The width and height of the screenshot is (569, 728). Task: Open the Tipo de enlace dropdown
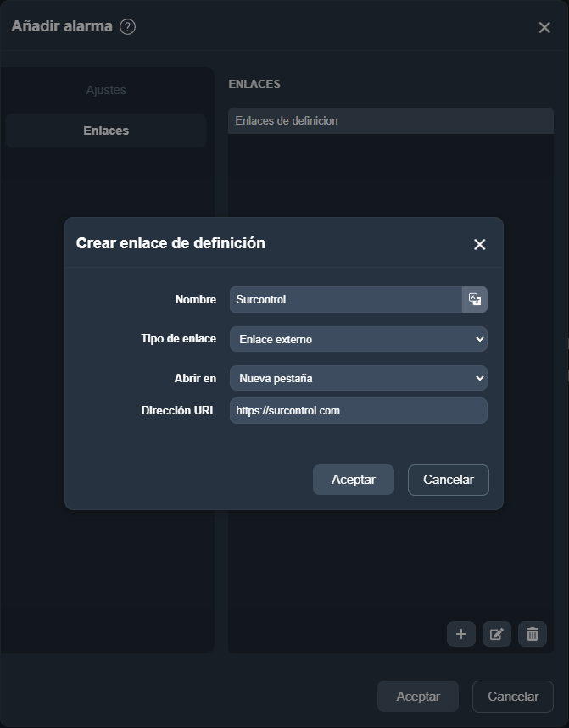359,339
